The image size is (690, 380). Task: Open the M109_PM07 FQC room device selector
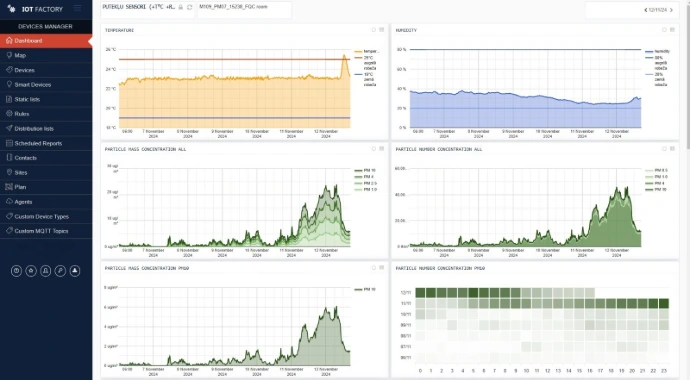[244, 10]
